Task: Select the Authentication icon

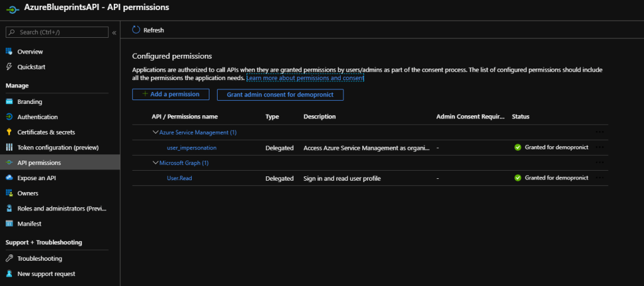Action: (9, 117)
